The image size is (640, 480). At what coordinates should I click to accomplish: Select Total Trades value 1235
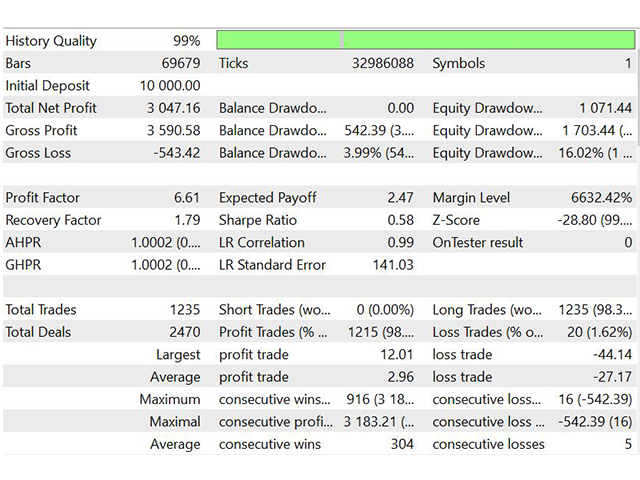pyautogui.click(x=185, y=310)
